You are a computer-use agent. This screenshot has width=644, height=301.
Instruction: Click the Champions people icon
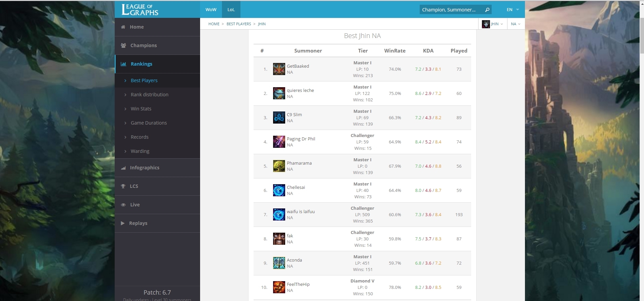[123, 45]
